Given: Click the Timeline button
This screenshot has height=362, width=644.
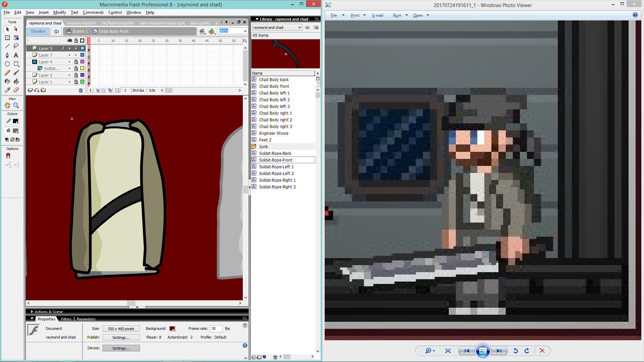Looking at the screenshot, I should (38, 32).
